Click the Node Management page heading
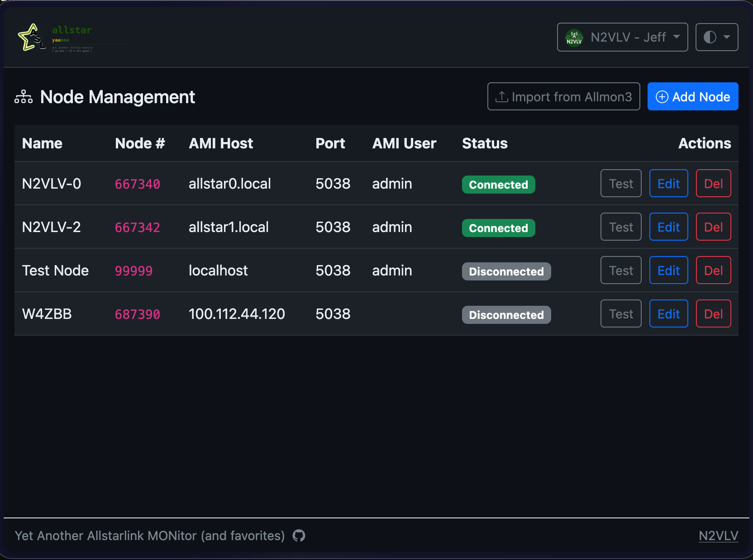This screenshot has height=560, width=753. point(118,97)
